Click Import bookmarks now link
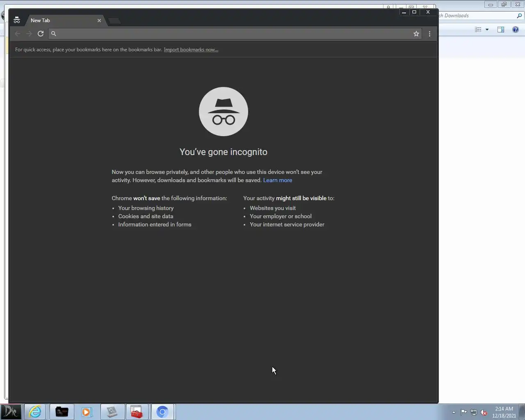This screenshot has width=525, height=420. (x=191, y=50)
